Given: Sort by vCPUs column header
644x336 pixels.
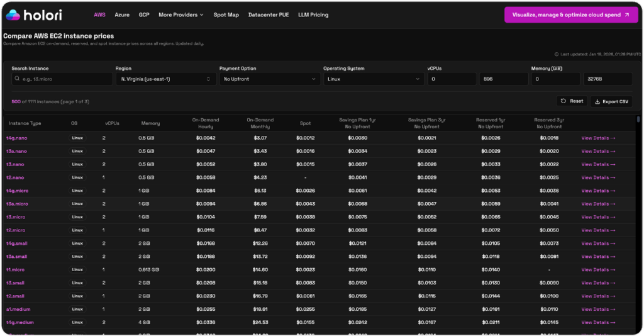Looking at the screenshot, I should click(112, 123).
